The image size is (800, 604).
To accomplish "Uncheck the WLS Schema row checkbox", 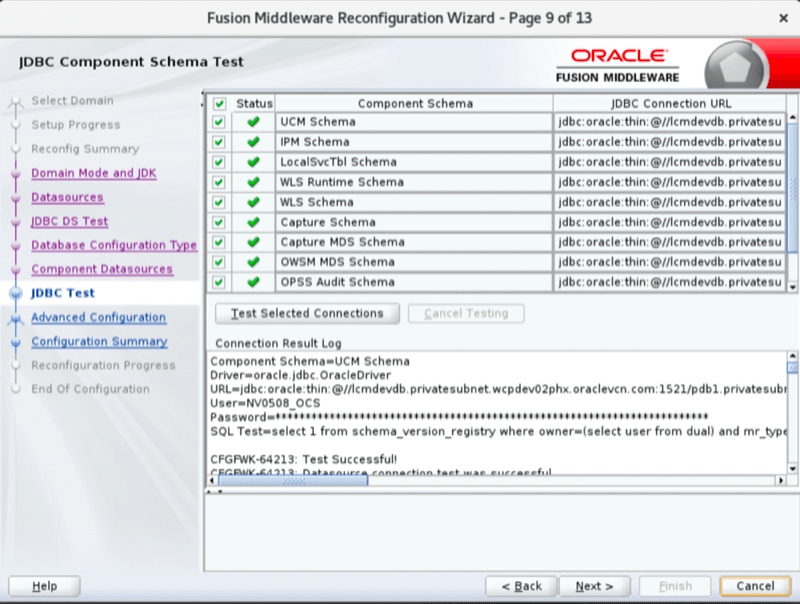I will pos(219,202).
